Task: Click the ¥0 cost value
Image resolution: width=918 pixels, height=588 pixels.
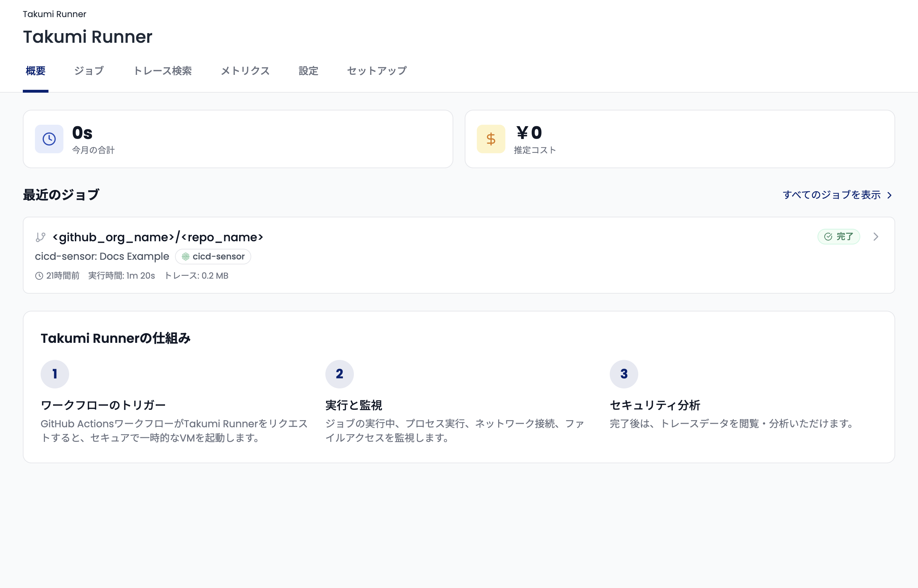Action: [528, 133]
